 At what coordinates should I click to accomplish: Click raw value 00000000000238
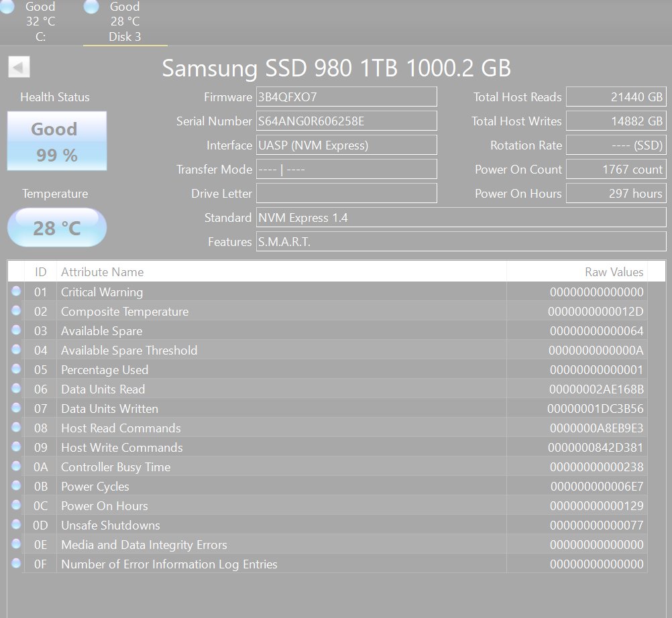(x=597, y=467)
